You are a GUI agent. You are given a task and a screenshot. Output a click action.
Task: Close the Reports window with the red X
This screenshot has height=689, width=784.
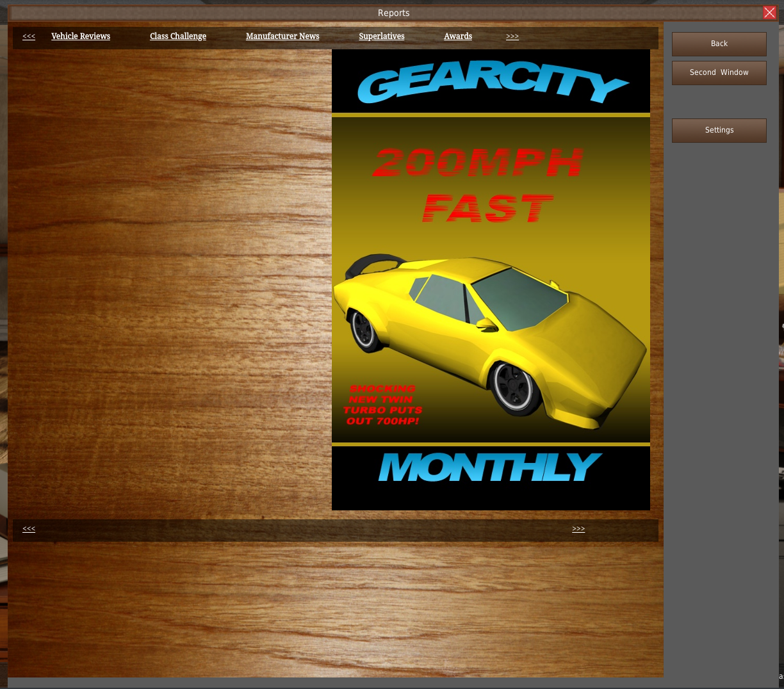[769, 13]
